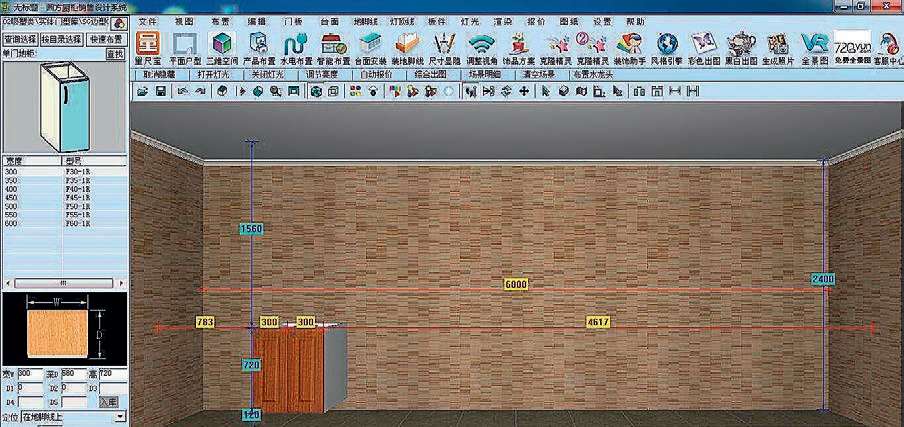Open the 台面 menu
The width and height of the screenshot is (904, 427).
coord(329,21)
